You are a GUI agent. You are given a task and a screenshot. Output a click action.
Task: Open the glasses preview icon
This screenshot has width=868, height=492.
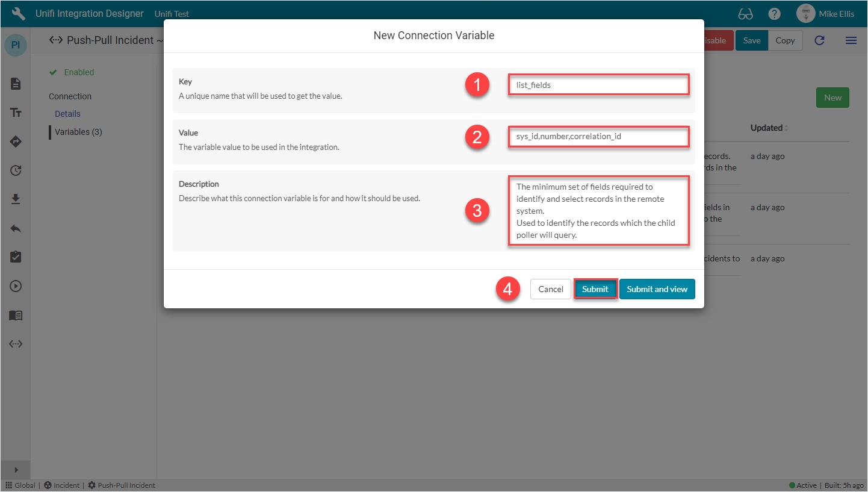[745, 14]
